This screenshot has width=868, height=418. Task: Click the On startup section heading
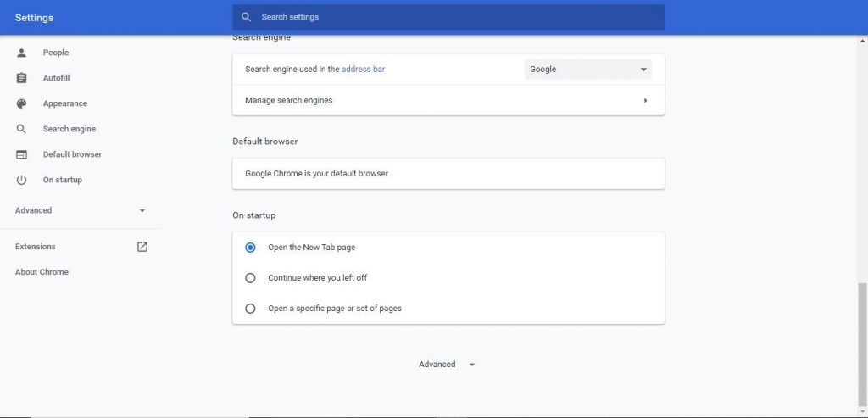pyautogui.click(x=254, y=215)
